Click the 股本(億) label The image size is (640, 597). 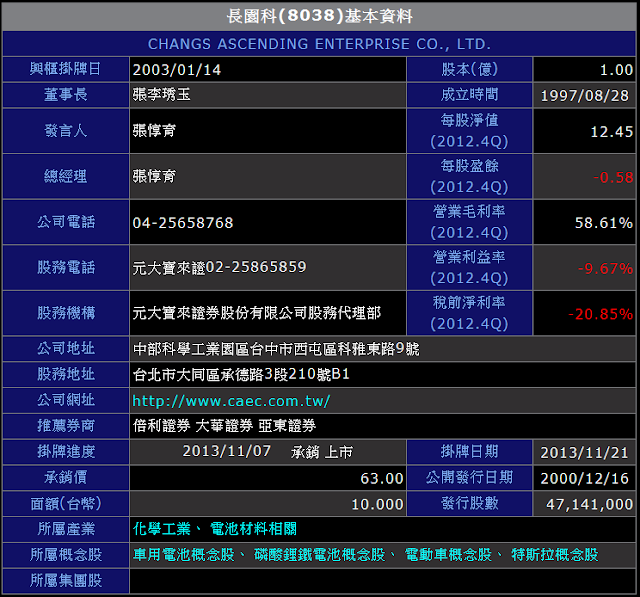pyautogui.click(x=469, y=69)
